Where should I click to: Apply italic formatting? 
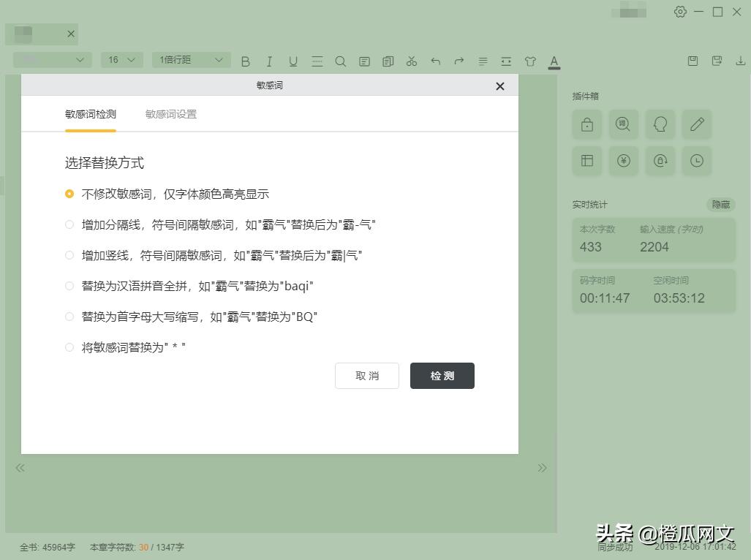(269, 61)
